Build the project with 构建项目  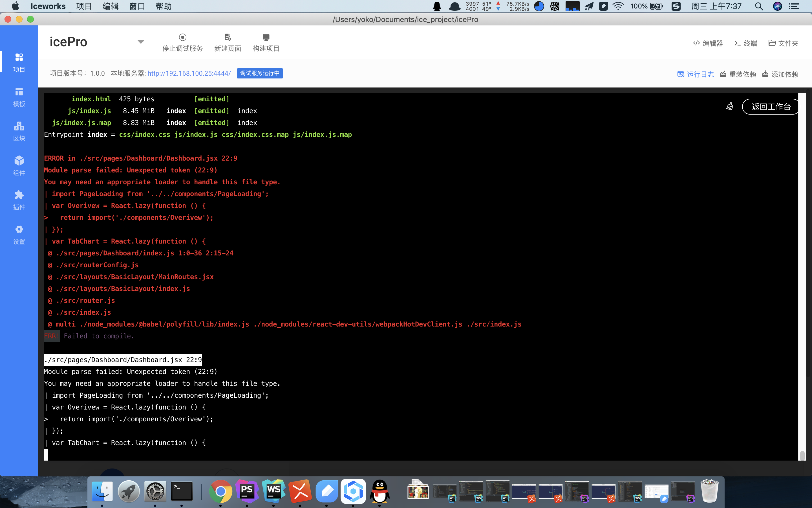click(266, 43)
